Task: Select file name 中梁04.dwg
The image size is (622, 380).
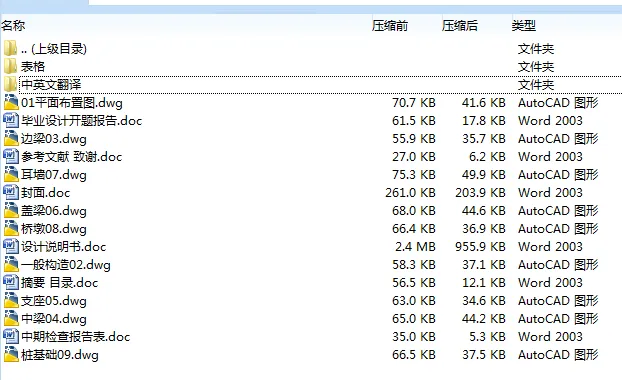Action: [x=54, y=319]
